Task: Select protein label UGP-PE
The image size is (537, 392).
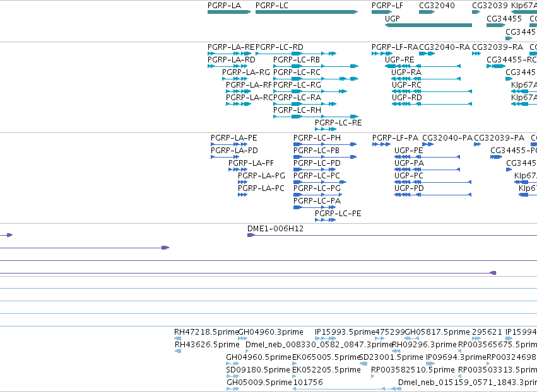Action: 409,151
